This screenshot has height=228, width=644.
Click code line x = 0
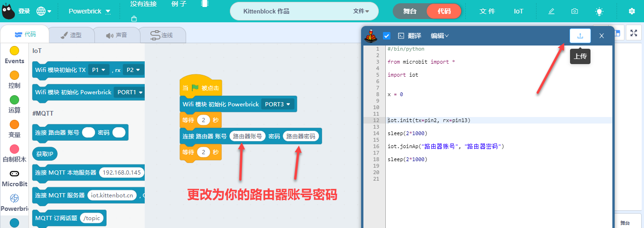[395, 94]
